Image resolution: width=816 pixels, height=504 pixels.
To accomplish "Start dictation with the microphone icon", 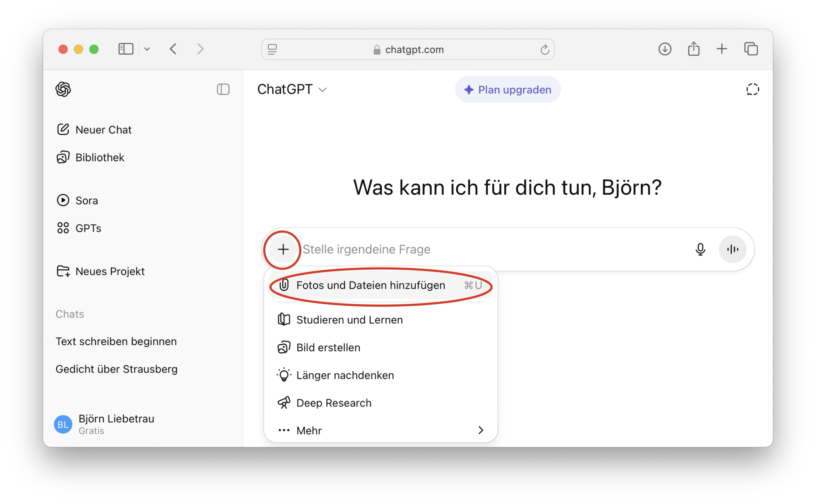I will click(x=700, y=249).
